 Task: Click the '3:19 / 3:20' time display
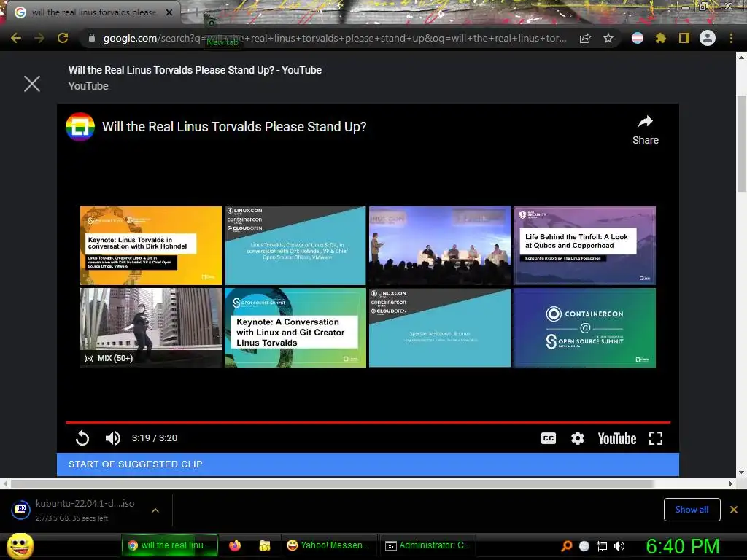(x=155, y=438)
